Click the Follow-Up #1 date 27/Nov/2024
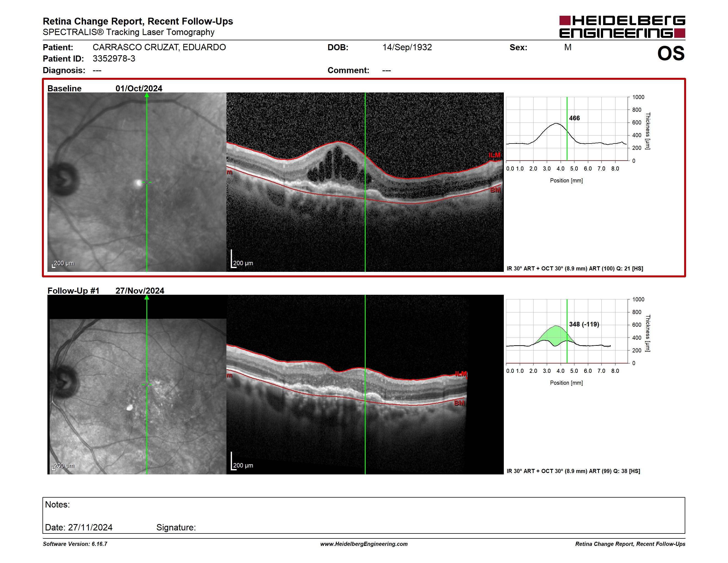The image size is (728, 563). pyautogui.click(x=140, y=291)
